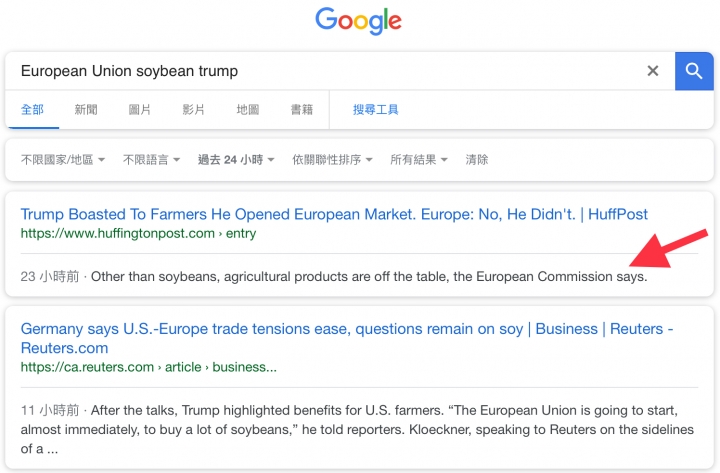
Task: Click 清除 to clear filters
Action: [477, 160]
